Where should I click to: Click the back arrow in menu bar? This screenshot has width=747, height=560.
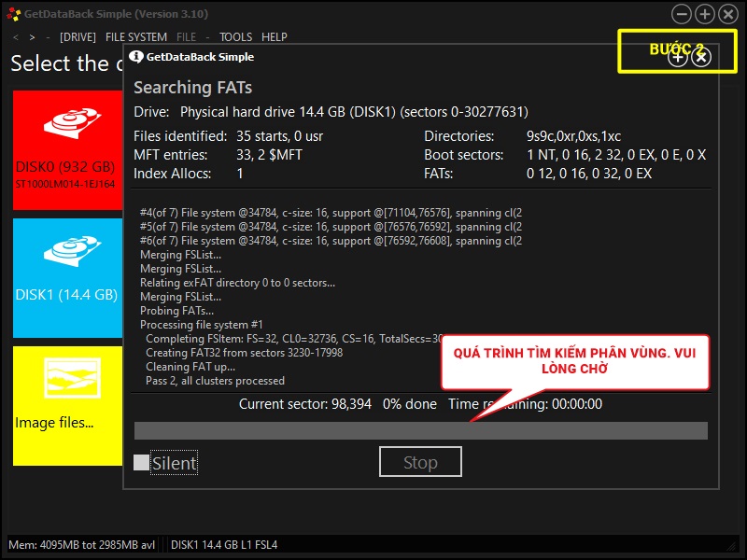(x=16, y=37)
